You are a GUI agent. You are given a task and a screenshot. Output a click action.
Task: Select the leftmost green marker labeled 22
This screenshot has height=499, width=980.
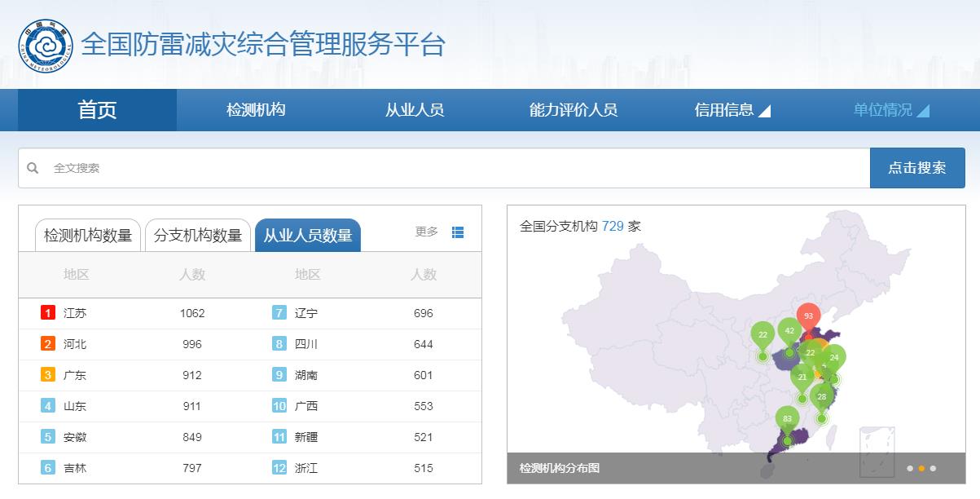(762, 333)
